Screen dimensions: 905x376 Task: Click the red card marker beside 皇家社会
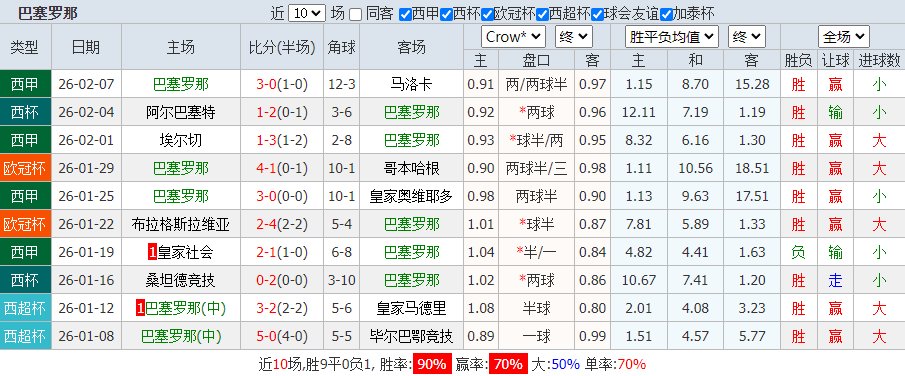coord(152,252)
